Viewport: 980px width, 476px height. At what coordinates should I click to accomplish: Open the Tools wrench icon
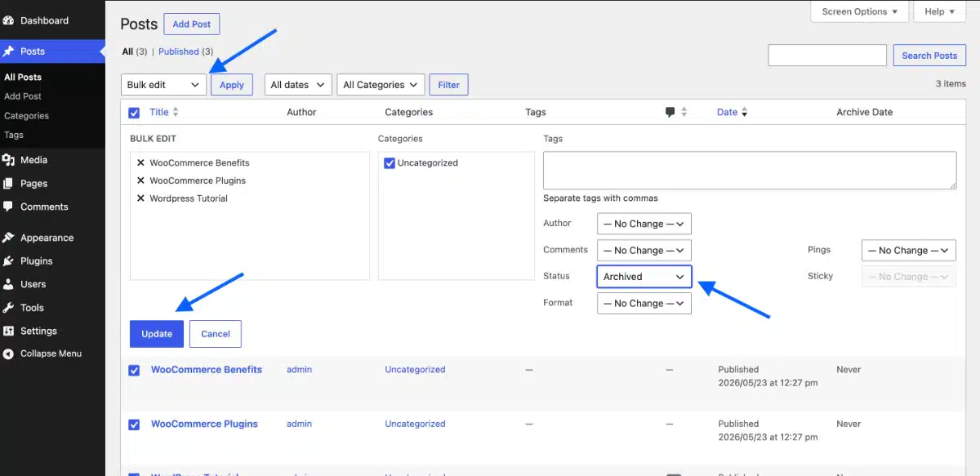point(9,308)
